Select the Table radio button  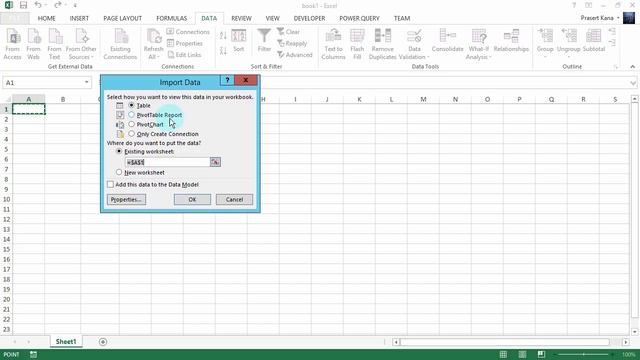click(131, 105)
